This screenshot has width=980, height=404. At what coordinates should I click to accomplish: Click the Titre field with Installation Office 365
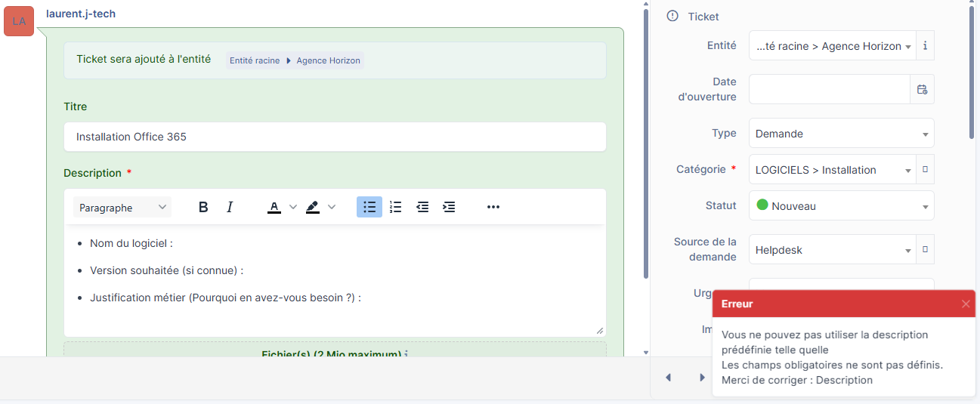coord(335,137)
